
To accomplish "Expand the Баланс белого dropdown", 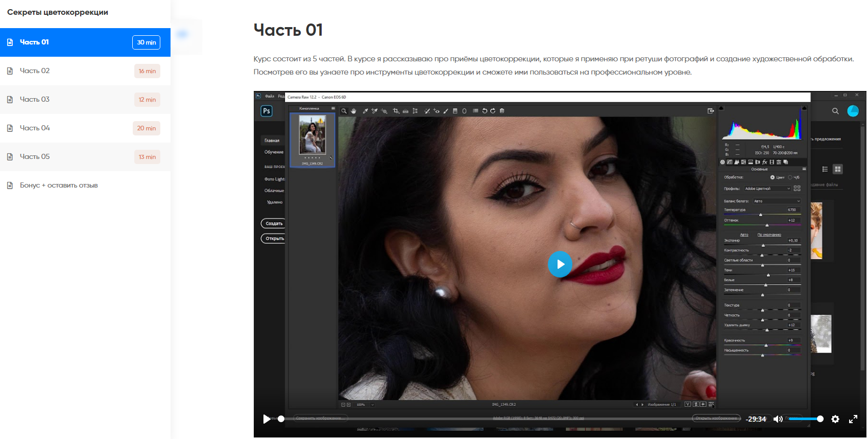I will (x=777, y=201).
